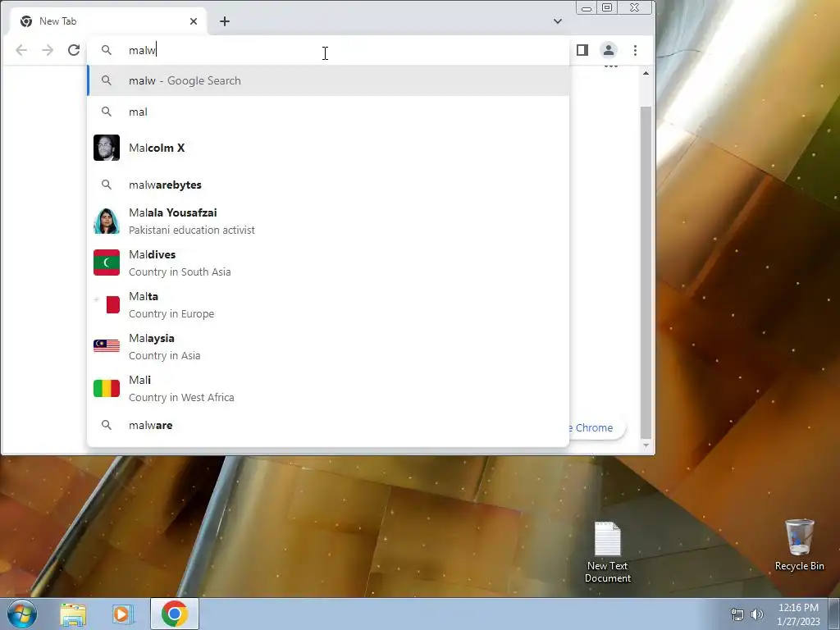The height and width of the screenshot is (630, 840).
Task: Open the volume speaker tray icon
Action: tap(757, 614)
